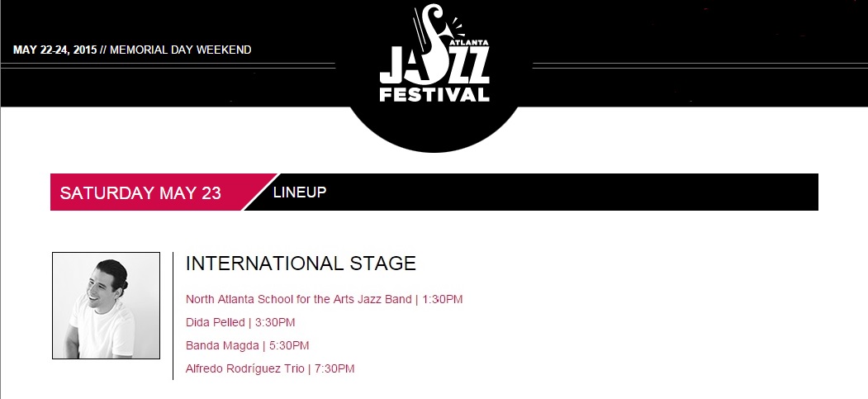Select the LINEUP label in the black bar

coord(300,192)
